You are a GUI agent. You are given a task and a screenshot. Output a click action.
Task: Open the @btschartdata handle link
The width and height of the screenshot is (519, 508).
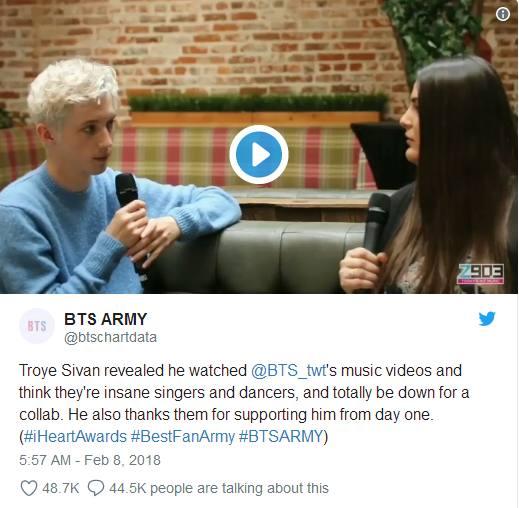click(110, 337)
